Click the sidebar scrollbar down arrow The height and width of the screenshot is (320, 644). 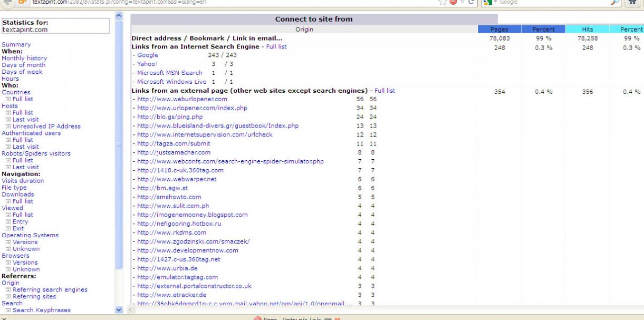pos(119,311)
